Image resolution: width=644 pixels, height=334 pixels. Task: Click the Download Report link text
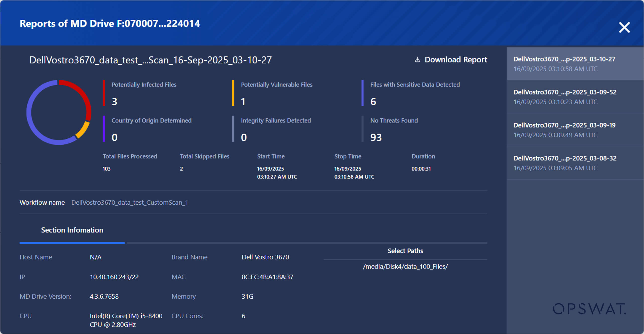point(456,60)
